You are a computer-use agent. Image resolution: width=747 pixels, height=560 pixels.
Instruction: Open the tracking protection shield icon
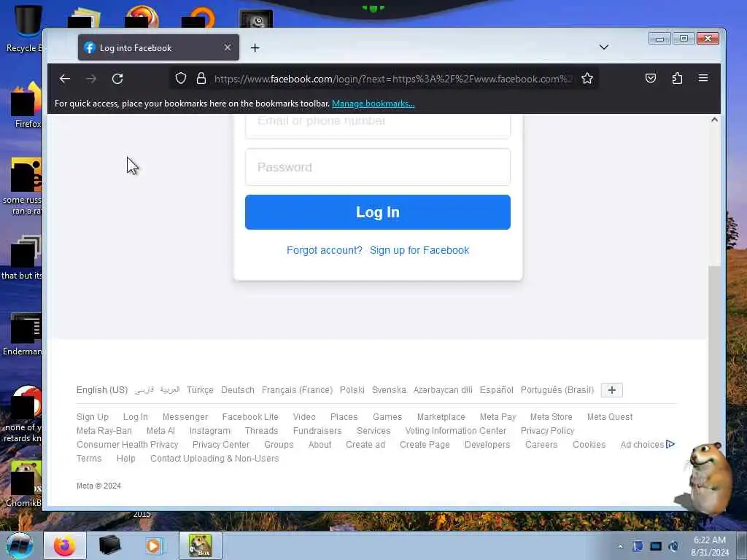pyautogui.click(x=181, y=78)
